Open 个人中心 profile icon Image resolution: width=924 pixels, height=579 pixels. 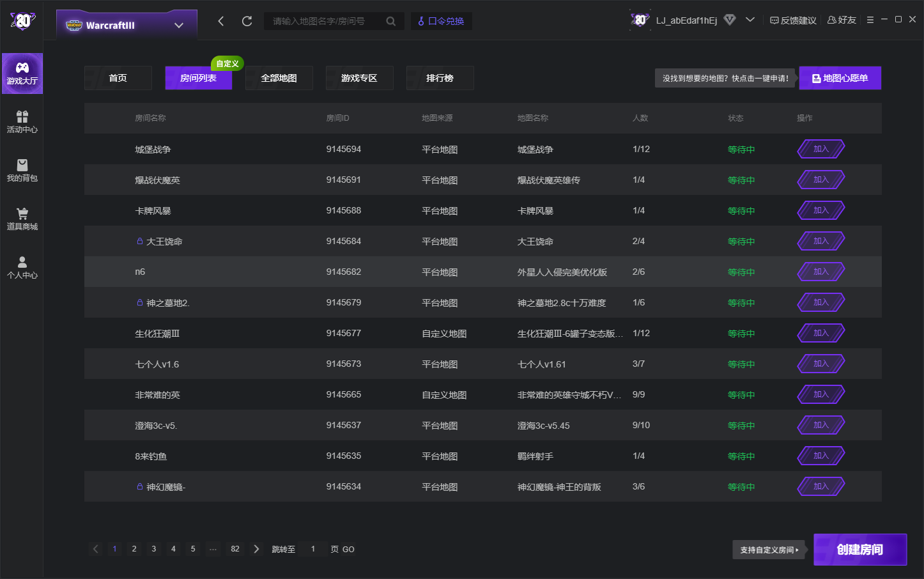point(22,267)
